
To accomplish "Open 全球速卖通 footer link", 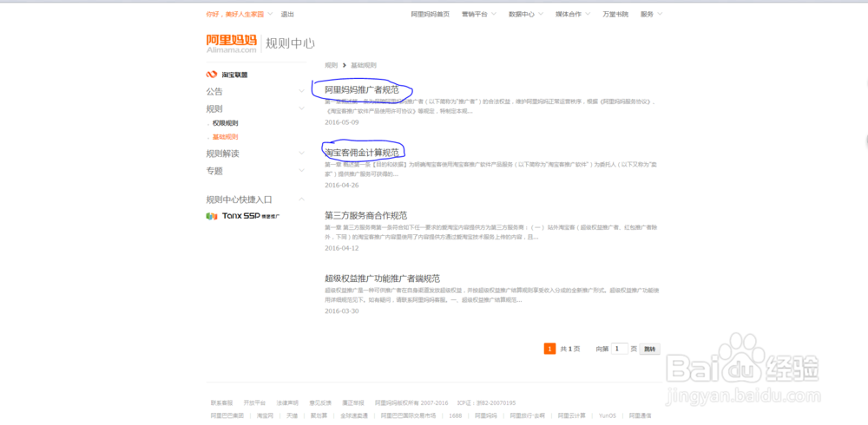I will (354, 415).
